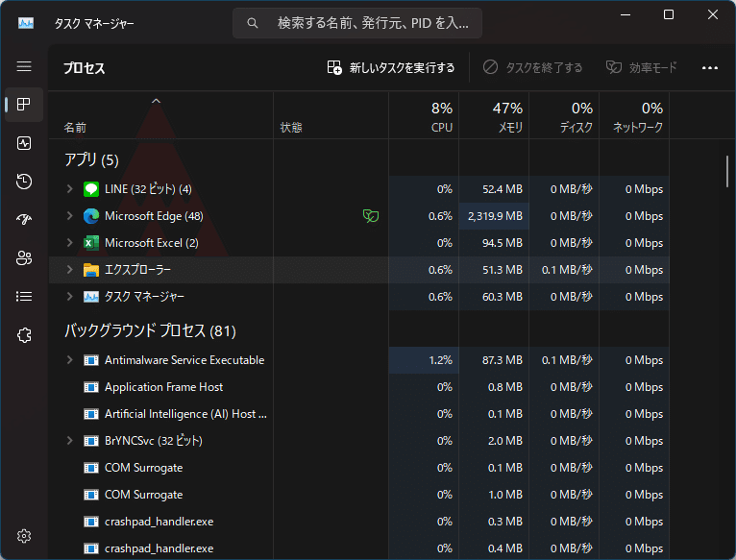Open the Settings gear in sidebar
Screen dimensions: 736x560
(x=24, y=536)
